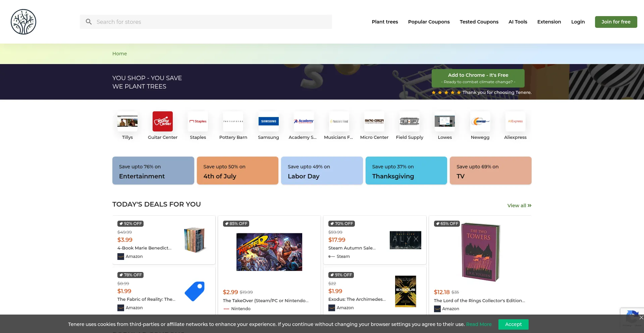644x333 pixels.
Task: Open the Entertainment savings category card
Action: click(x=153, y=171)
